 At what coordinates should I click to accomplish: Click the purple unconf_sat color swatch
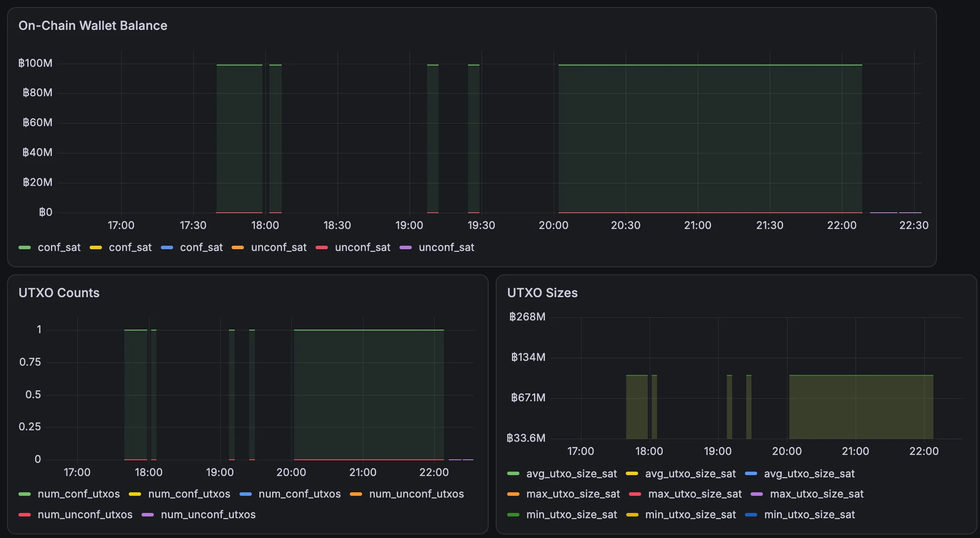coord(406,247)
